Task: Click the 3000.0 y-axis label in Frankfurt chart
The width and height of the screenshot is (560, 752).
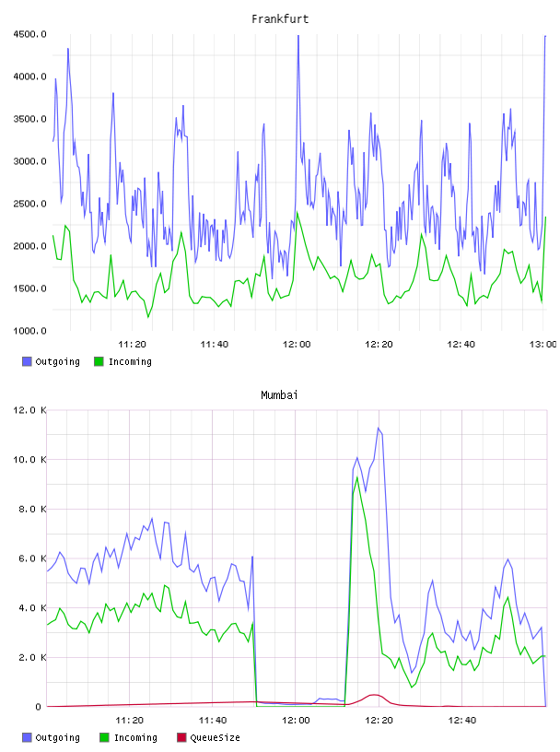Action: (29, 161)
